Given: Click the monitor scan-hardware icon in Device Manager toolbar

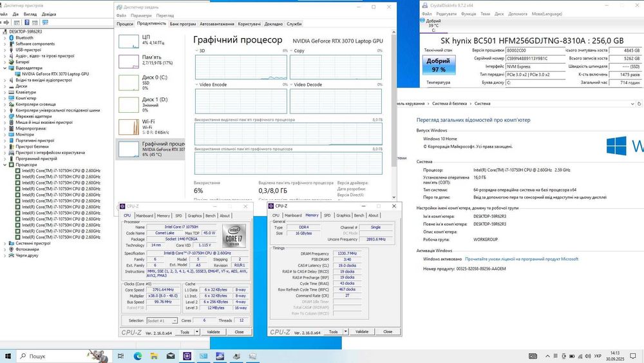Looking at the screenshot, I should pyautogui.click(x=45, y=23).
